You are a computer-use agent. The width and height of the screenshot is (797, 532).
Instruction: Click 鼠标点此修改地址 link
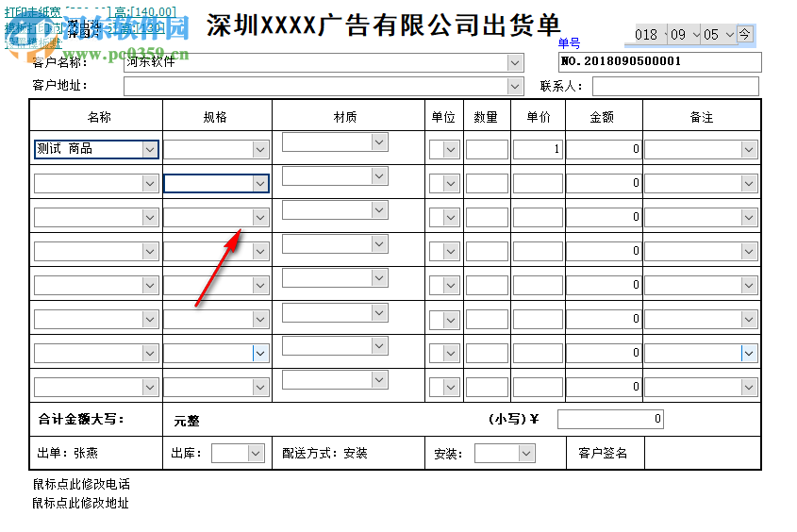tap(81, 504)
